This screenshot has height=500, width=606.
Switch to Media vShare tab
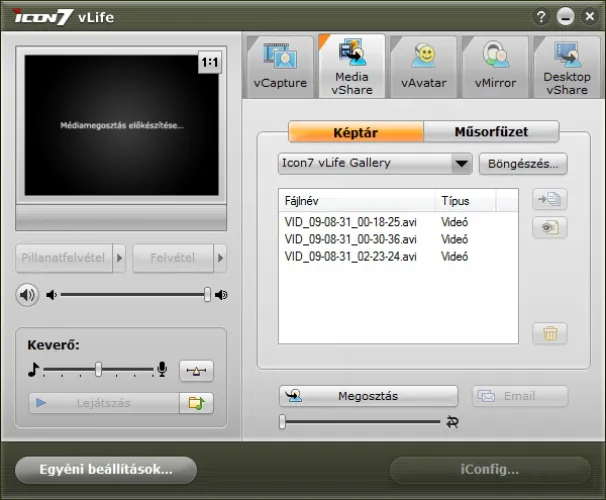tap(352, 66)
